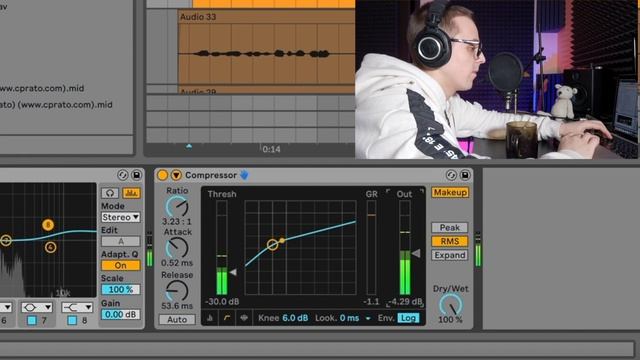
Task: Click the Out slider triangle handle
Action: pyautogui.click(x=416, y=253)
